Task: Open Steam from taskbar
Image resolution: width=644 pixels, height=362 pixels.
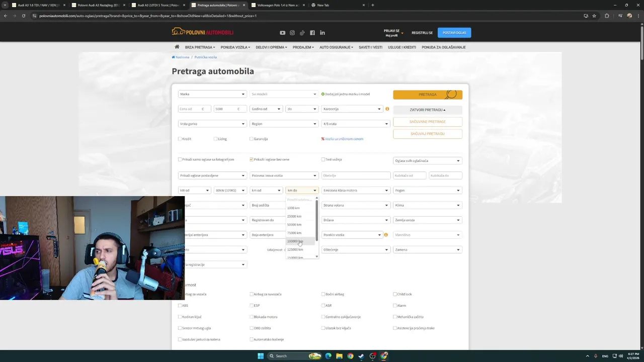Action: [x=361, y=356]
